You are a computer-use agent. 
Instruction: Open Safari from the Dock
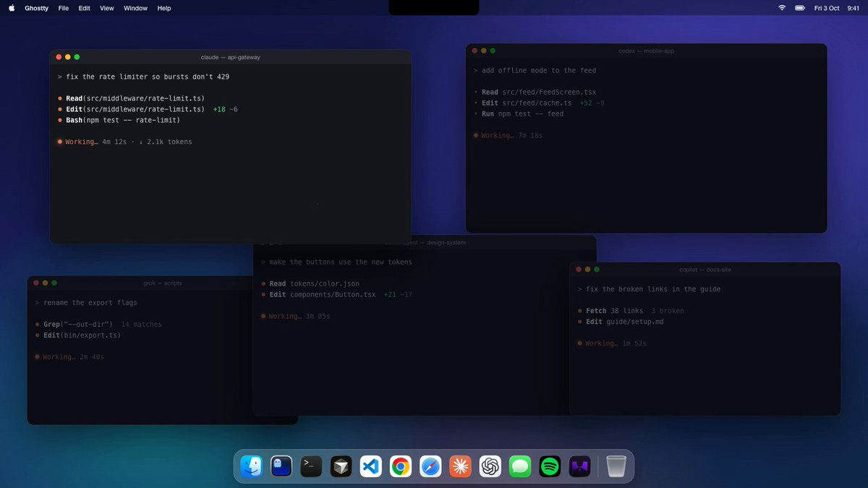pyautogui.click(x=430, y=466)
